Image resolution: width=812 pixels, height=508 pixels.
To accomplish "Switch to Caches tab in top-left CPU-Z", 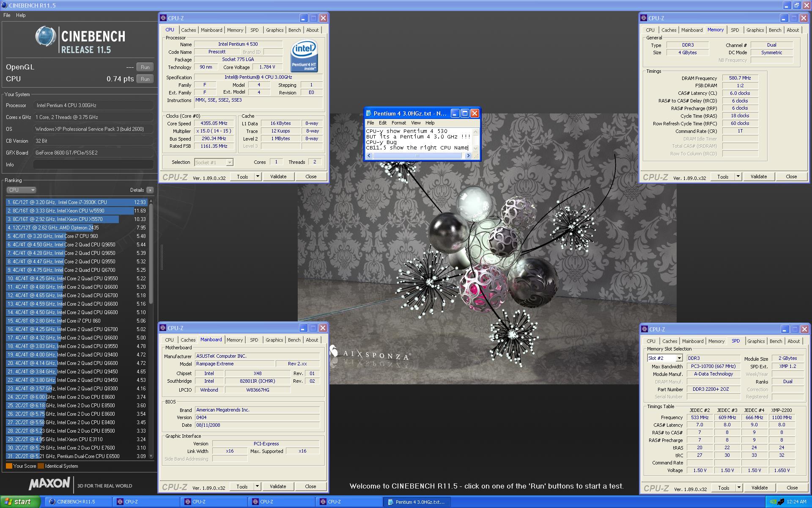I will tap(189, 30).
